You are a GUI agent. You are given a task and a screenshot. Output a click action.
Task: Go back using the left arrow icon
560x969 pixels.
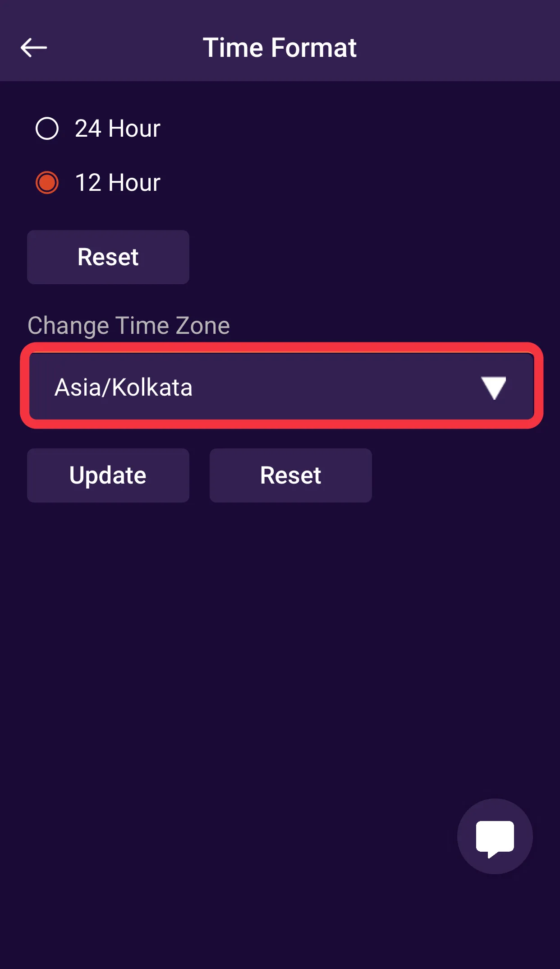(34, 47)
